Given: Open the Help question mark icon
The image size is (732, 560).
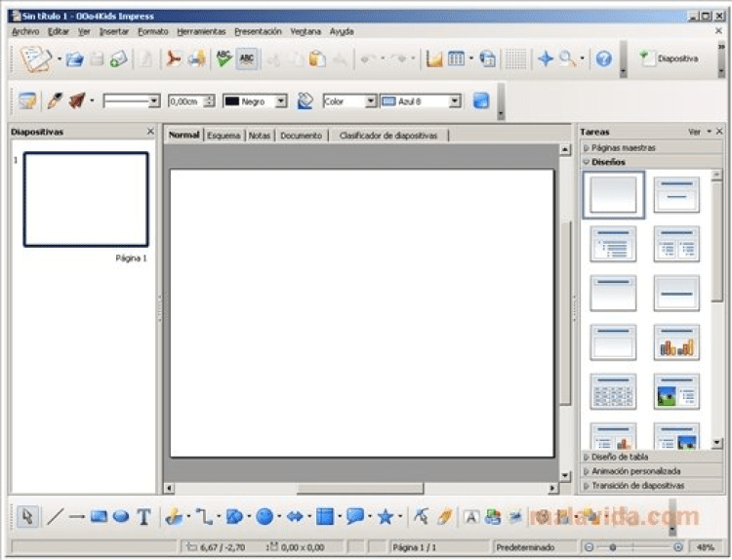Looking at the screenshot, I should click(x=603, y=59).
